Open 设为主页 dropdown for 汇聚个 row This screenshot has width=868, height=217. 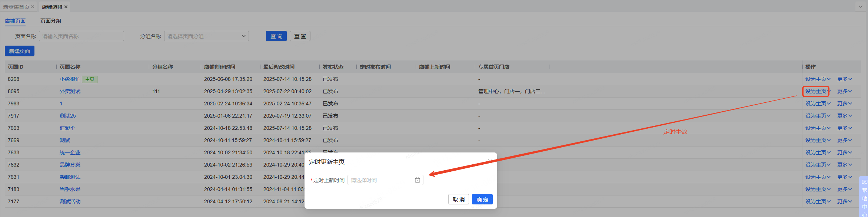click(x=818, y=128)
